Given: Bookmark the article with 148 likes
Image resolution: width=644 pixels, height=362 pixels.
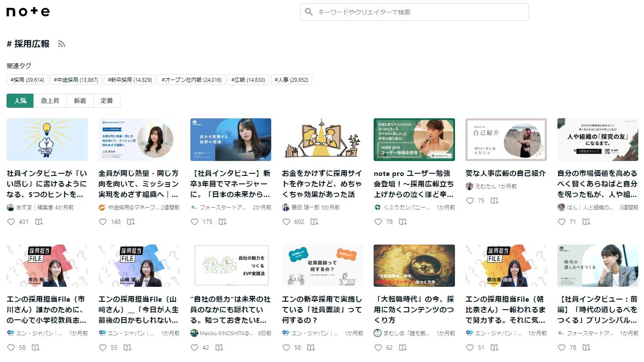Looking at the screenshot, I should 131,222.
